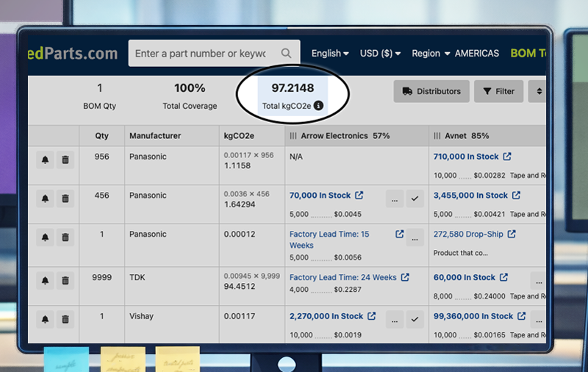
Task: Click the 1.64294 kgCO2e value
Action: [x=240, y=204]
